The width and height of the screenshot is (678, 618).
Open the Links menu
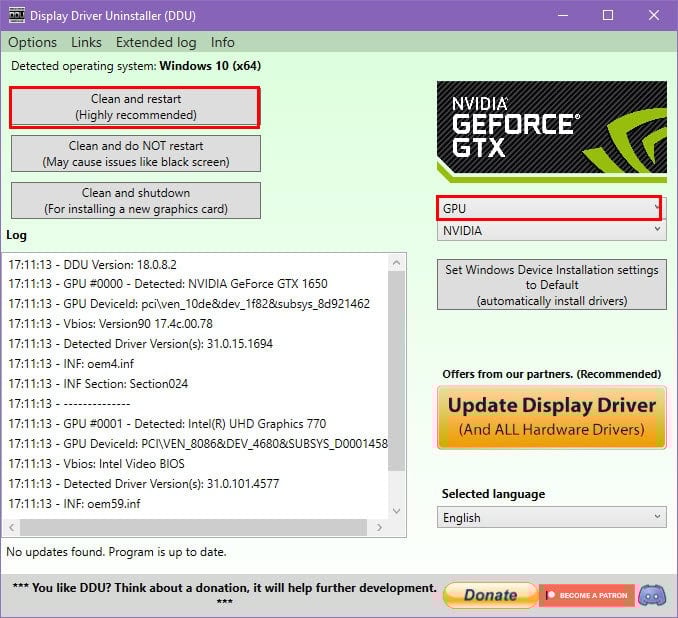point(86,42)
